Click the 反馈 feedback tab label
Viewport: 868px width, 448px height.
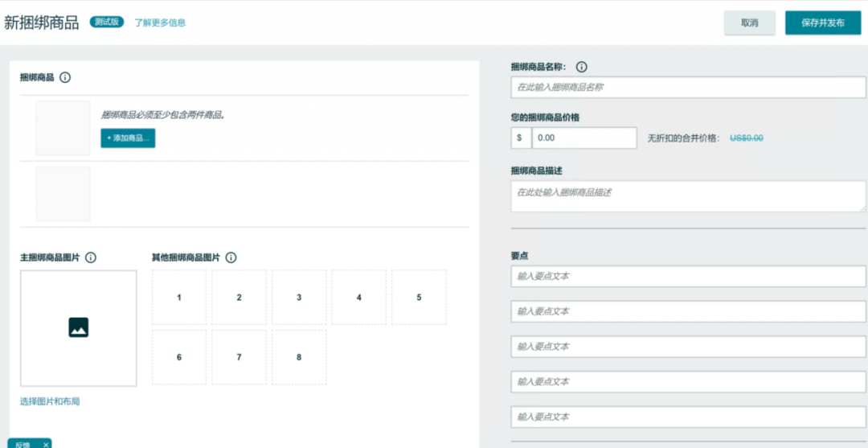23,445
